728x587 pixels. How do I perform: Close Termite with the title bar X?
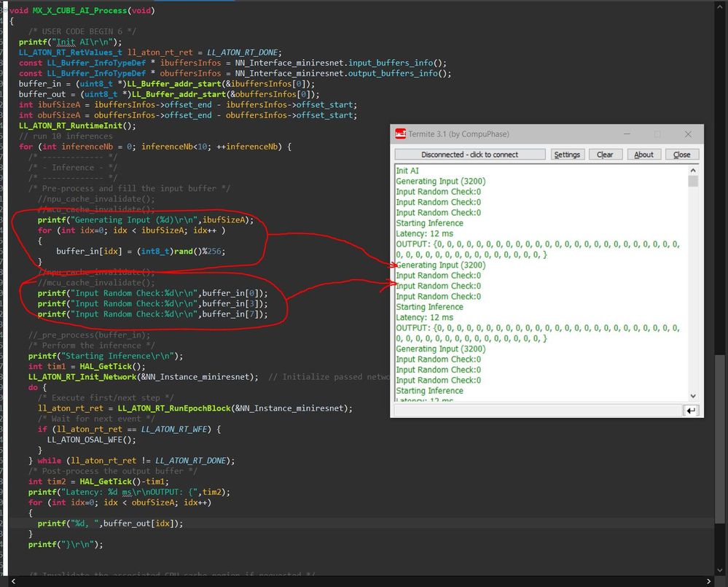(x=688, y=134)
